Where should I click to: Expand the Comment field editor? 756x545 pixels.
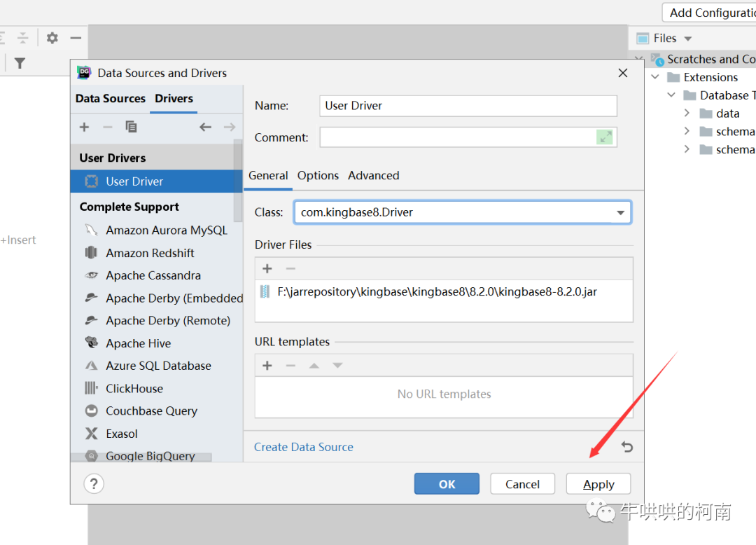tap(605, 137)
